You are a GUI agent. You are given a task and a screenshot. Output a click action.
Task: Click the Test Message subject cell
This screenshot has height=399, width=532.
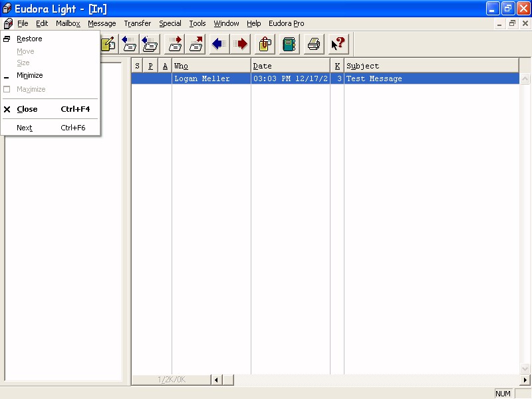pyautogui.click(x=432, y=78)
